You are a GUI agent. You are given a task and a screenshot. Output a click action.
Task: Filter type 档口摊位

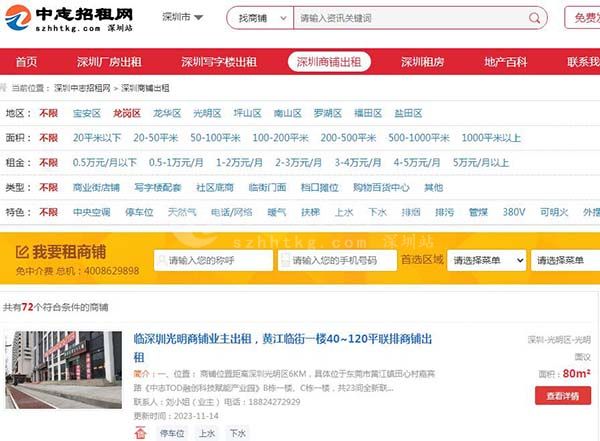[x=320, y=187]
